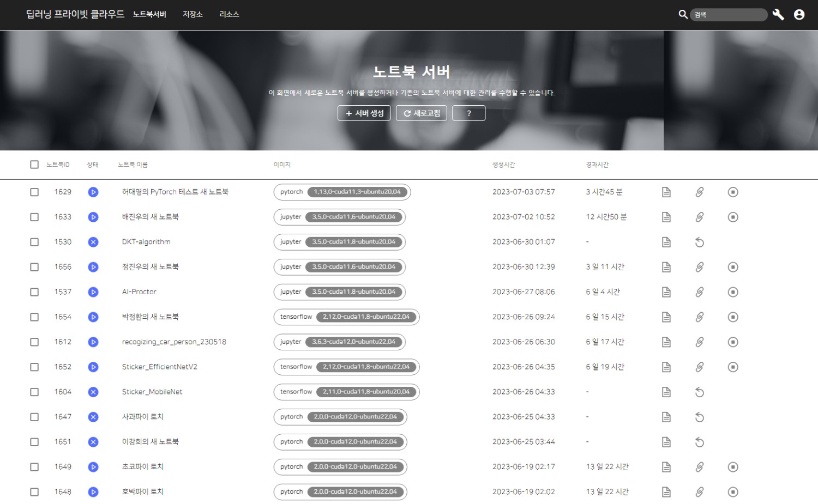Open notebook named Sticker_MobileNet
Image resolution: width=818 pixels, height=504 pixels.
point(152,392)
